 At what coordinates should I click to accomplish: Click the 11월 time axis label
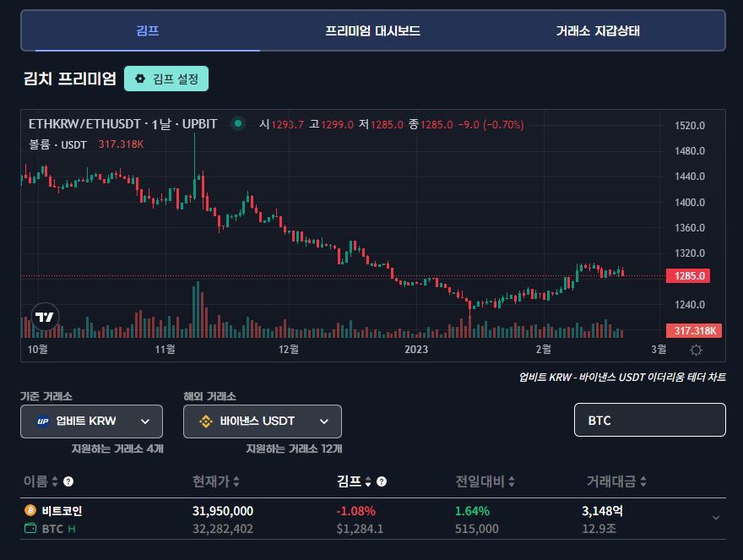click(165, 350)
